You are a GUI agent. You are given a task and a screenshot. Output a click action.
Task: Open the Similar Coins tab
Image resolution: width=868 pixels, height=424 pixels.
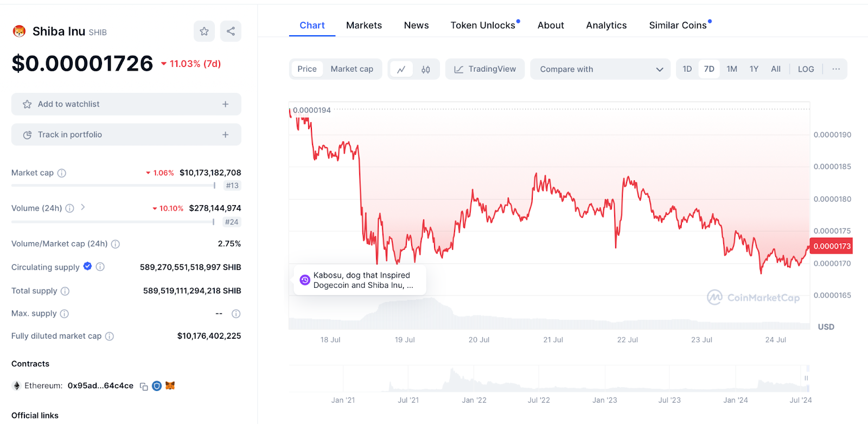pyautogui.click(x=678, y=26)
